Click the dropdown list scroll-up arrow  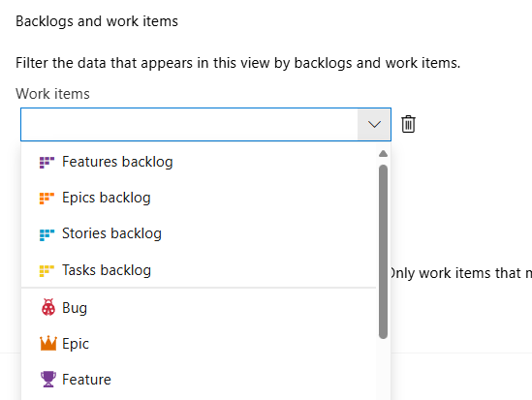pyautogui.click(x=383, y=154)
